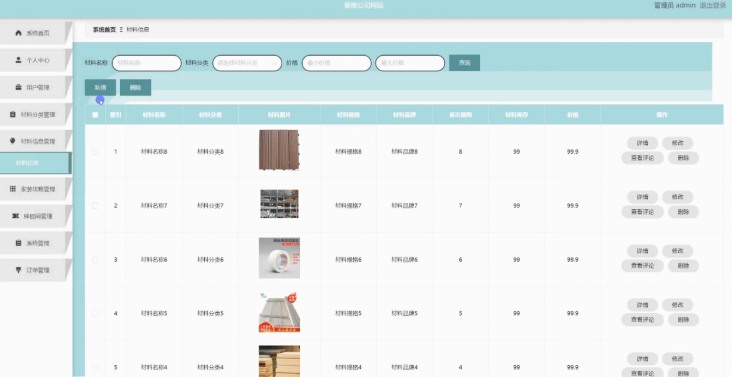Click the 材料名称 column header

tap(154, 115)
